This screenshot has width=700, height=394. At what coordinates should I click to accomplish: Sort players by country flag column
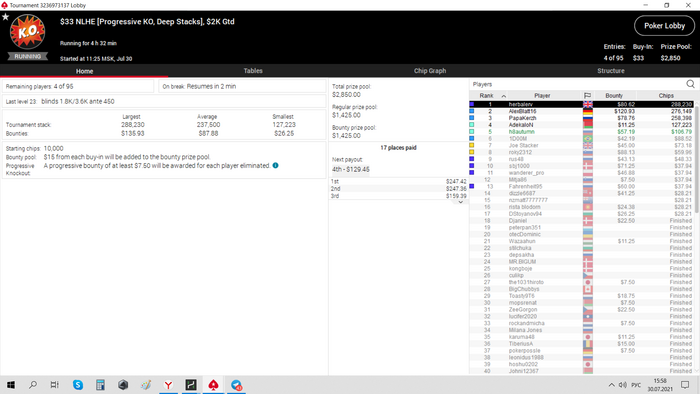[x=588, y=95]
